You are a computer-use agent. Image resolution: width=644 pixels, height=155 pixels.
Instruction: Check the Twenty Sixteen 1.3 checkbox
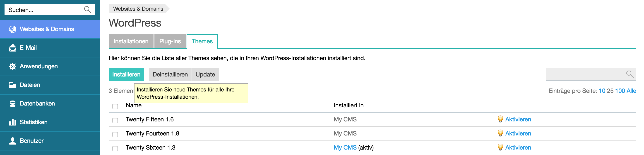coord(115,148)
